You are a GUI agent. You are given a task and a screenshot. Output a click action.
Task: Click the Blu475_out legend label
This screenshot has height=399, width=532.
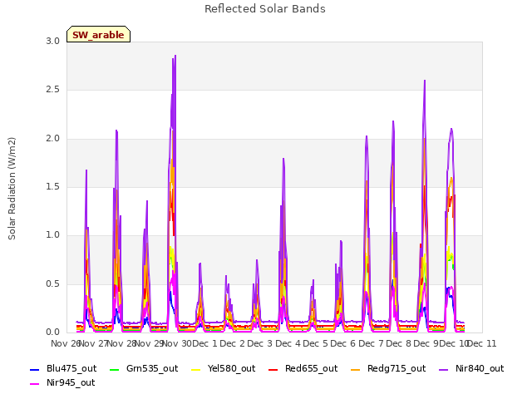[71, 368]
